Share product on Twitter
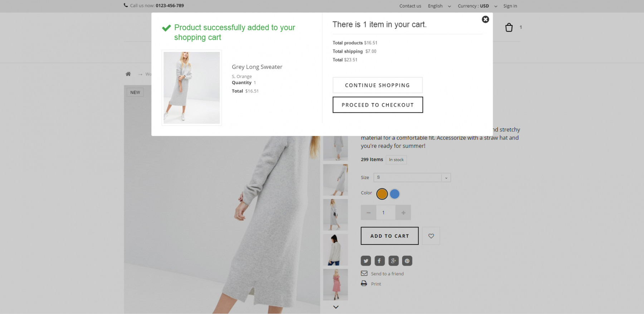Viewport: 644px width, 314px height. coord(366,261)
